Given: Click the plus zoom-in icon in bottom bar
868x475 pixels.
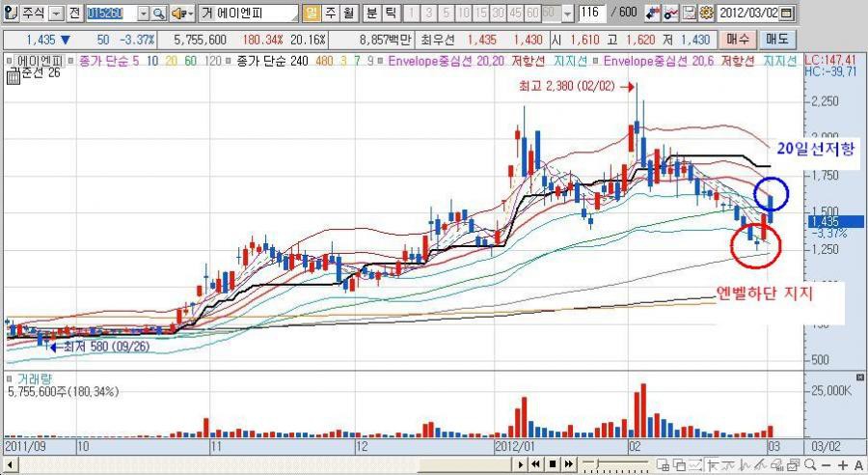Looking at the screenshot, I should 843,465.
